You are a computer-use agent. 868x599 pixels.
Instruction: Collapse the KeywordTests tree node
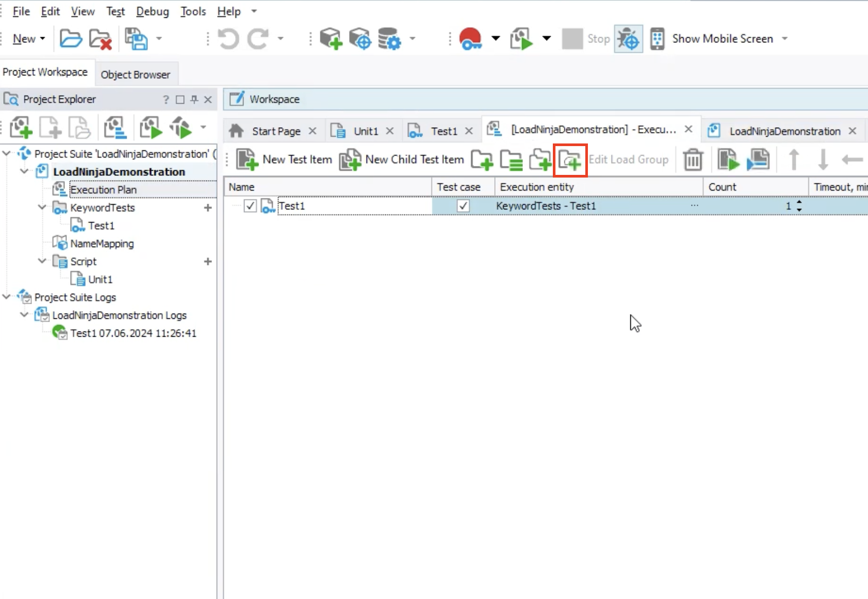[42, 207]
